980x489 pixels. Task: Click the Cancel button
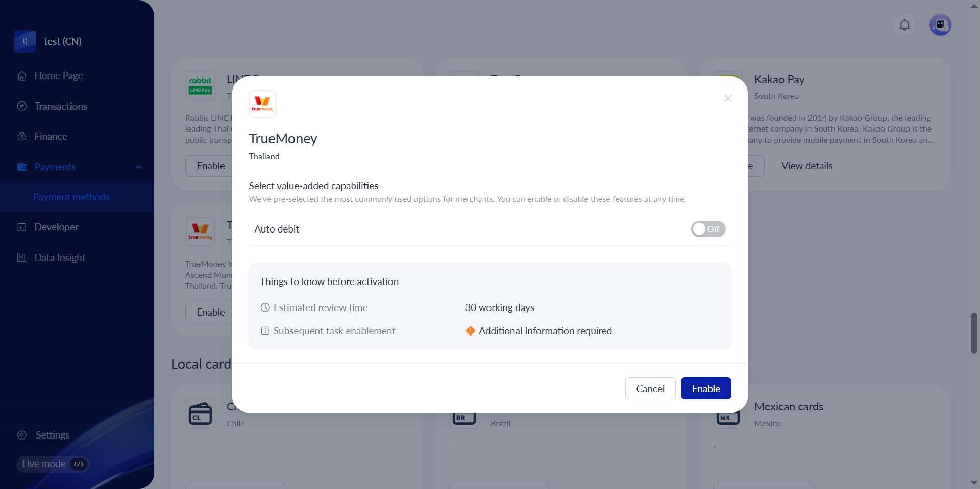[650, 389]
